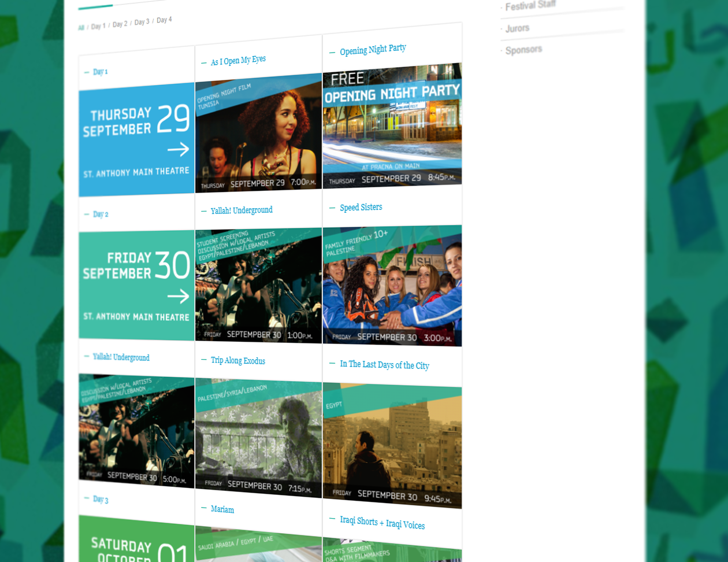
Task: Open the Free Opening Night Party image
Action: (392, 125)
